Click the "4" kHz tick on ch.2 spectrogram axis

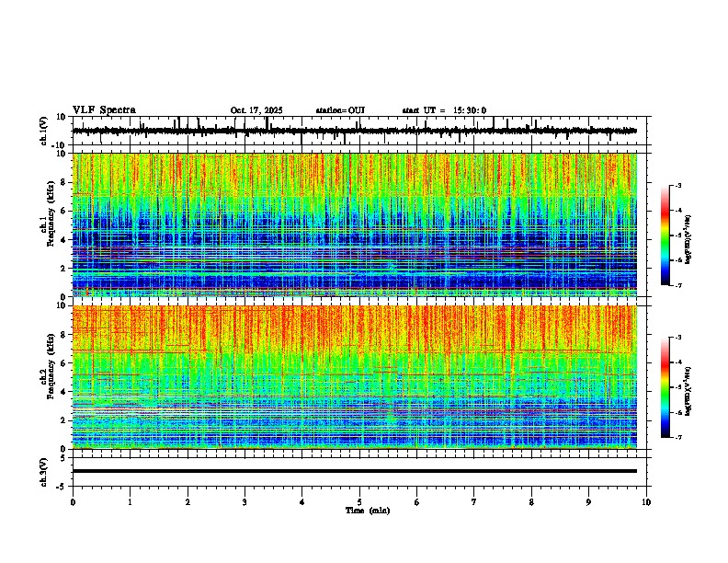click(64, 392)
